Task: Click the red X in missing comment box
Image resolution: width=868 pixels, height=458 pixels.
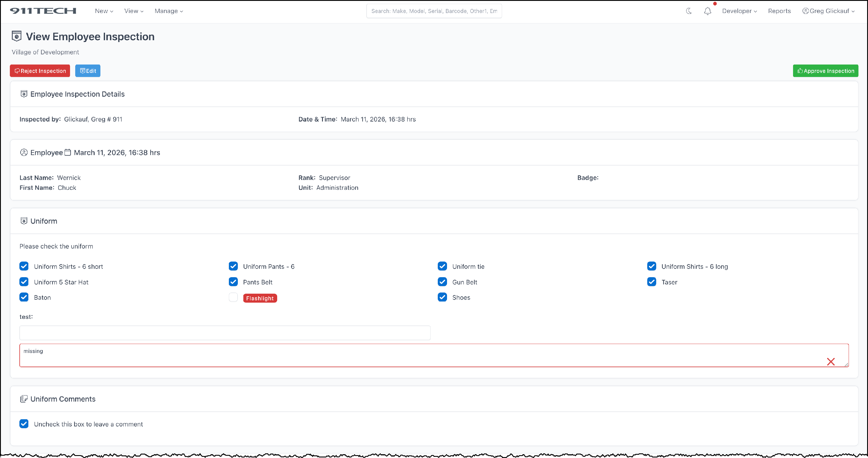Action: coord(831,362)
